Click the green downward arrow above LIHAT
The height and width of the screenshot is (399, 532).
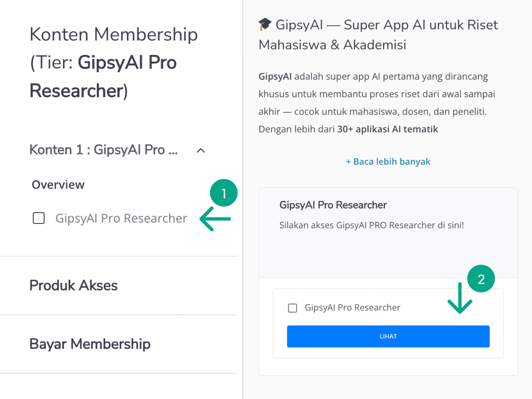pyautogui.click(x=460, y=298)
